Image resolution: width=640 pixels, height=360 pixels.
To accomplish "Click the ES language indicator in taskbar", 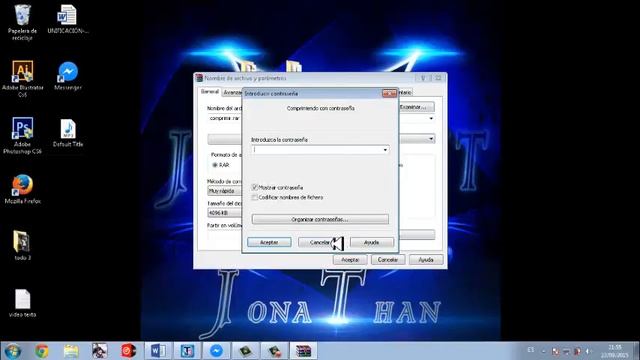I will (531, 350).
